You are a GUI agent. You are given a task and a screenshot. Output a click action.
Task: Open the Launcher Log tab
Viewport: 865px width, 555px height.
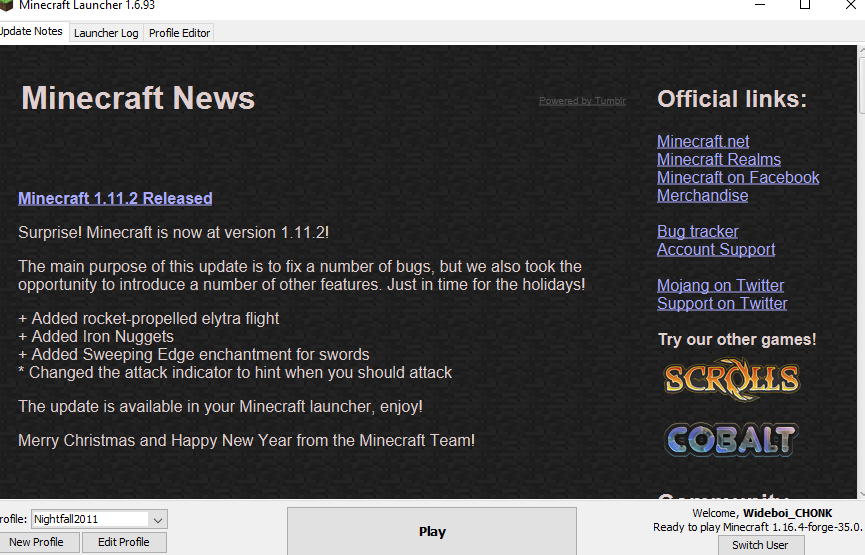[x=106, y=33]
